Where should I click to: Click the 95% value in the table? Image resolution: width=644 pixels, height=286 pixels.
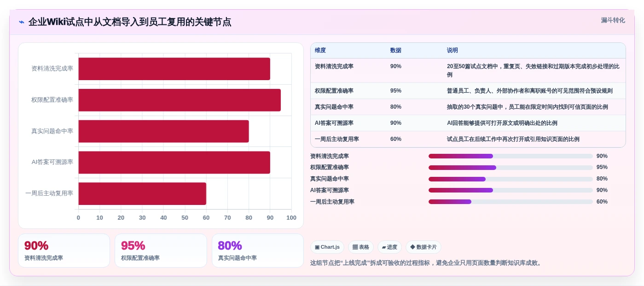click(396, 91)
